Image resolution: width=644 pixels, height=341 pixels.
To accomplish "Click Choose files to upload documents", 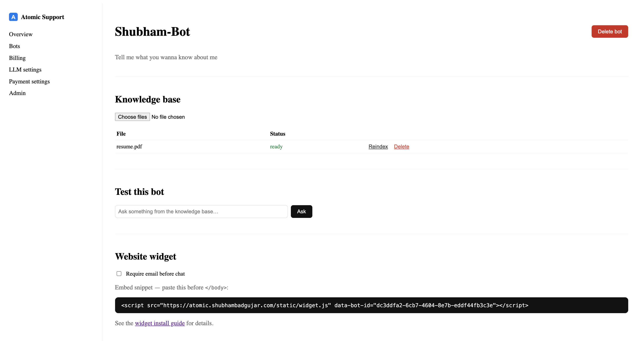I will point(132,117).
